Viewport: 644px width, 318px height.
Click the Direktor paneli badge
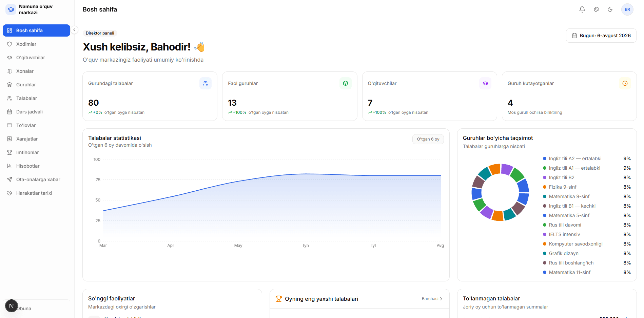[x=100, y=33]
